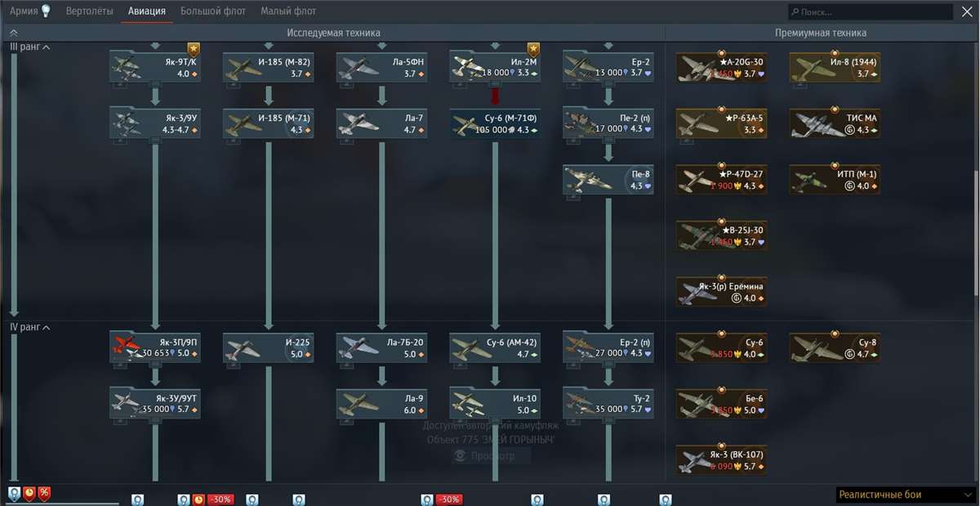Collapse the III ранг section

pos(30,47)
